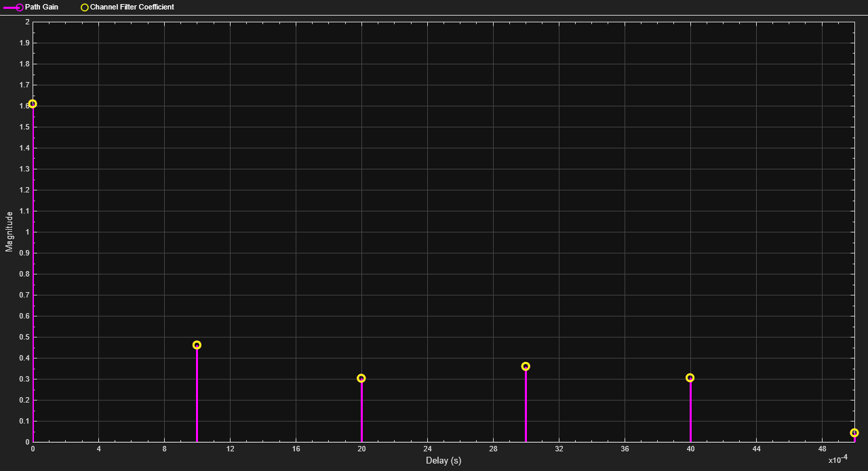Select the magenta stem line at delay 20
Viewport: 868px width, 471px height.
[x=361, y=413]
